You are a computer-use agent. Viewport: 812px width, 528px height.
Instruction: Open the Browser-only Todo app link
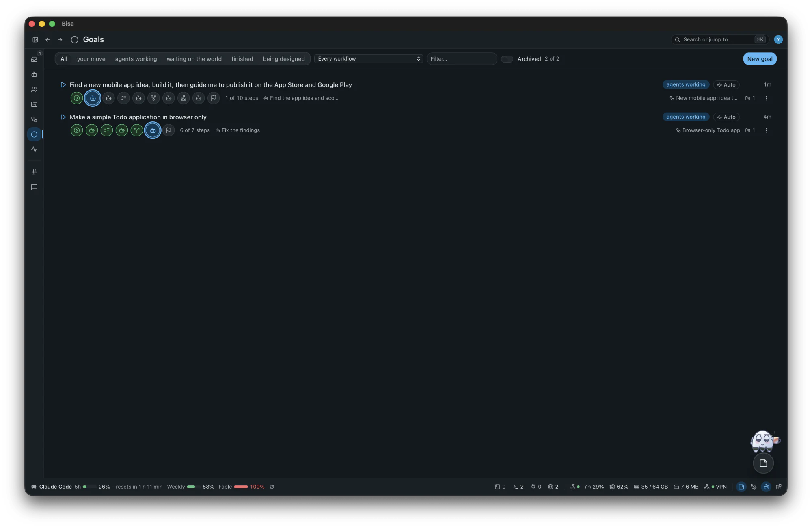(x=708, y=130)
